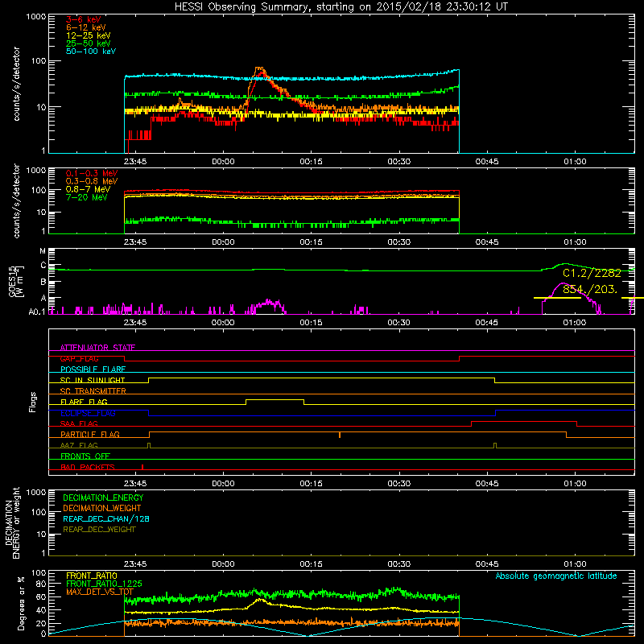Viewport: 644px width, 644px height.
Task: Select the ECLIPSE_FLAG label
Action: coord(88,413)
